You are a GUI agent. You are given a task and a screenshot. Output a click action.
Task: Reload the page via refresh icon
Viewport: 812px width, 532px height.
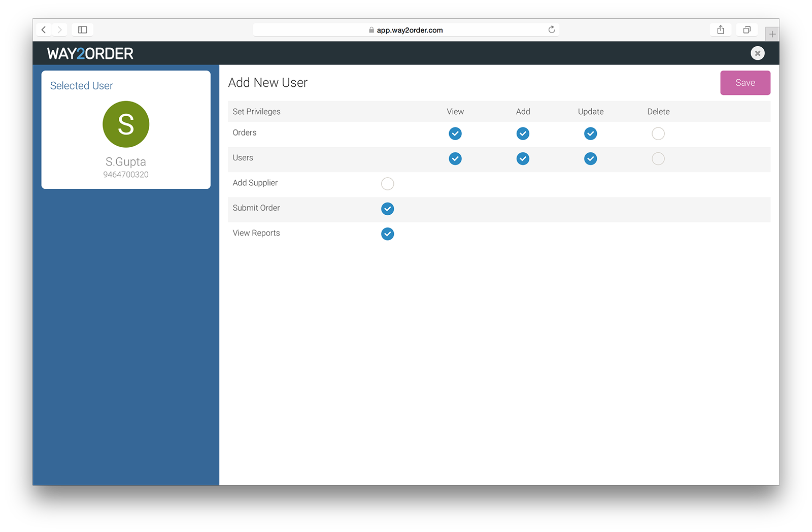pyautogui.click(x=552, y=29)
